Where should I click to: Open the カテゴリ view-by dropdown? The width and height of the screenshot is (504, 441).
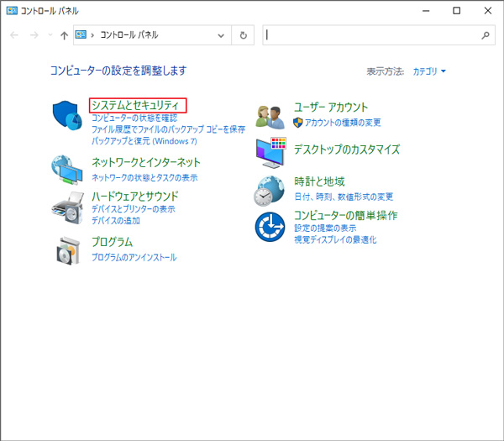(x=429, y=71)
